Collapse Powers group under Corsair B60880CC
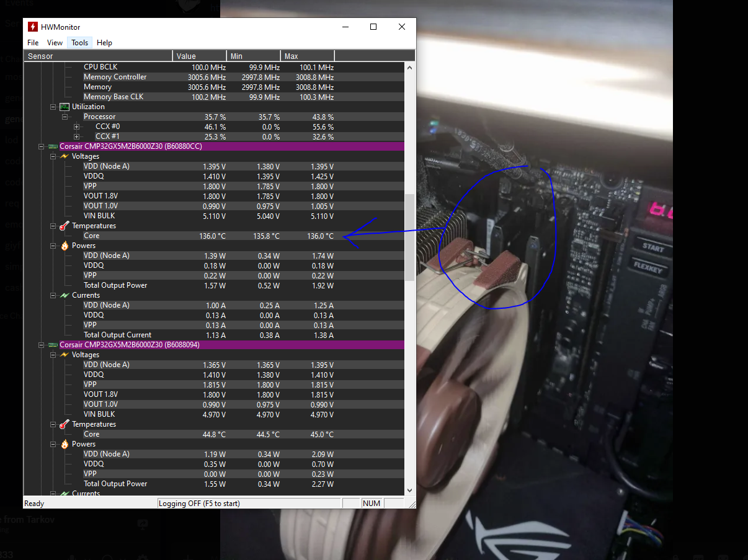 (x=53, y=246)
